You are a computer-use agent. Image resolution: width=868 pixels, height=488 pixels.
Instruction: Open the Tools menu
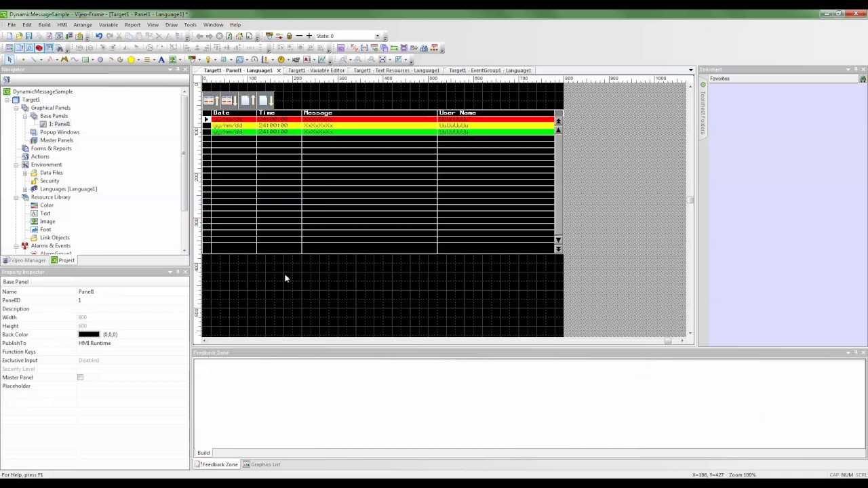pyautogui.click(x=190, y=24)
